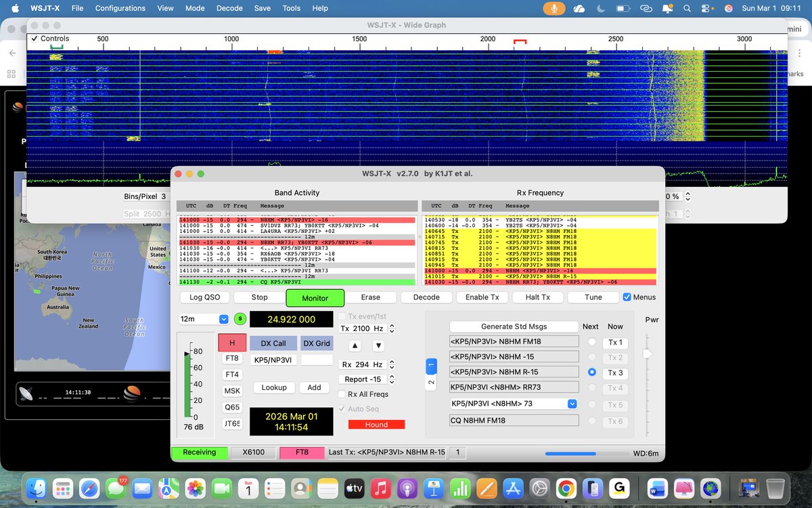Open Messages with 177 badge in Dock

coord(116,488)
